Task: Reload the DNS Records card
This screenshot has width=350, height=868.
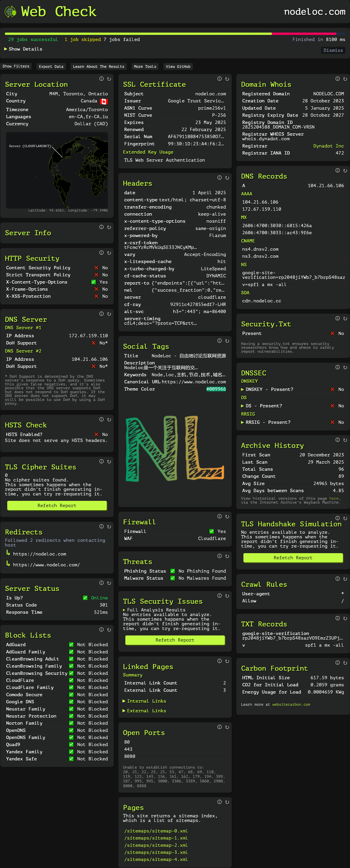Action: 345,171
